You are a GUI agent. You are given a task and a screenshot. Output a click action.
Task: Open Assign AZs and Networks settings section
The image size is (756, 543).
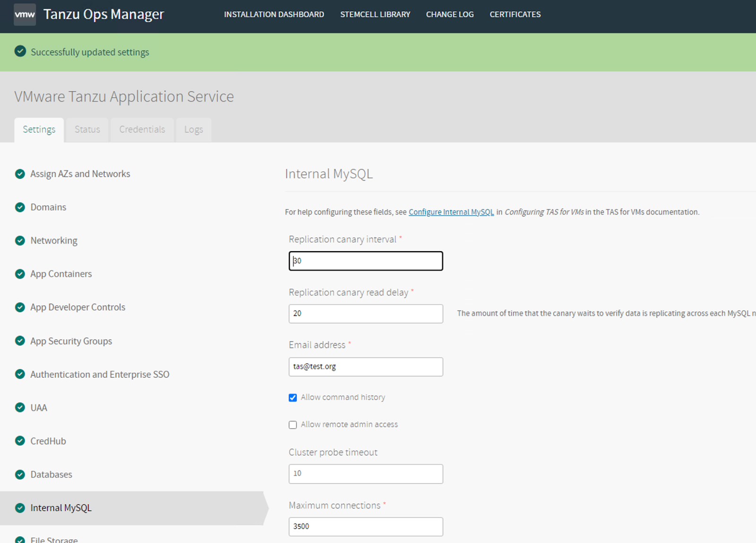pyautogui.click(x=80, y=174)
